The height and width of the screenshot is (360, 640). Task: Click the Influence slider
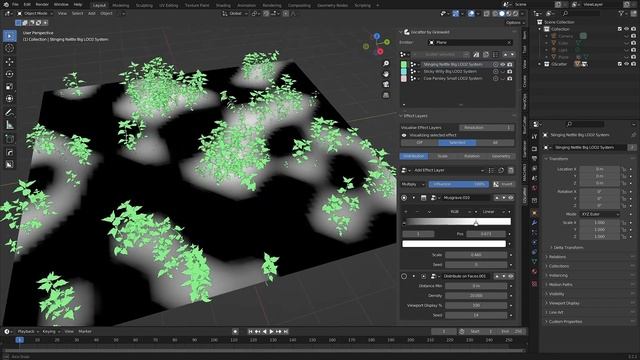coord(459,184)
